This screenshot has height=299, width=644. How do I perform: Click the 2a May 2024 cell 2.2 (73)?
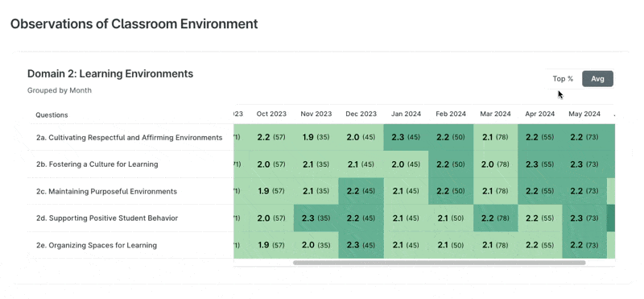click(584, 137)
